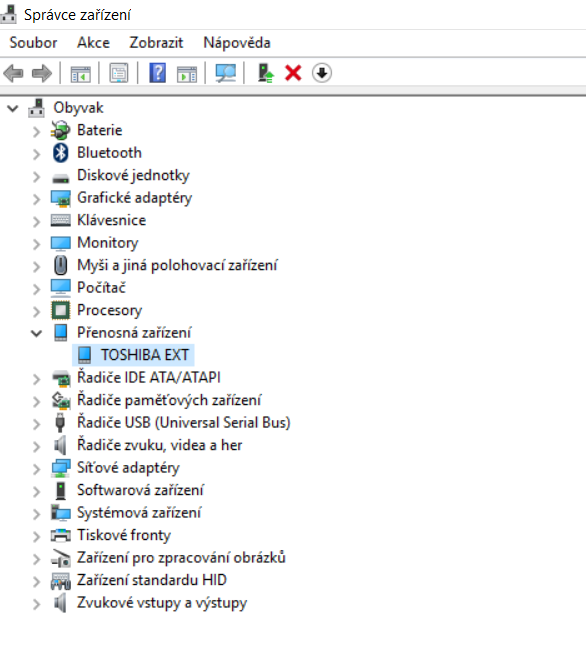Click the Grafické adaptéry display icon

[61, 198]
